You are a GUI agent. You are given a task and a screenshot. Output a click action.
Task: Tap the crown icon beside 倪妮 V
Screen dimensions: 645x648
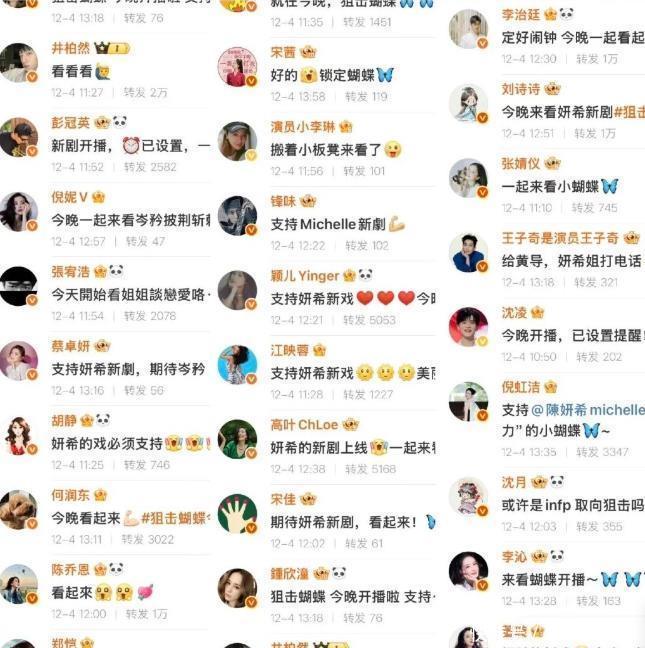point(98,197)
